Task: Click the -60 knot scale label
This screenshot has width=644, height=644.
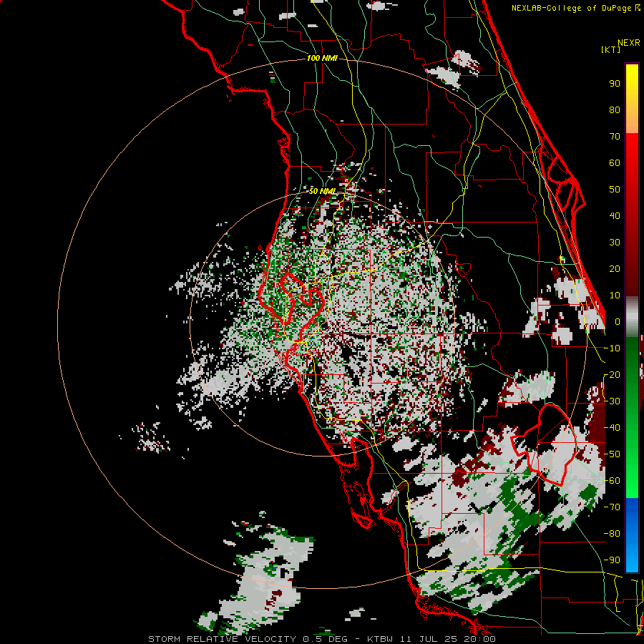Action: [x=612, y=481]
